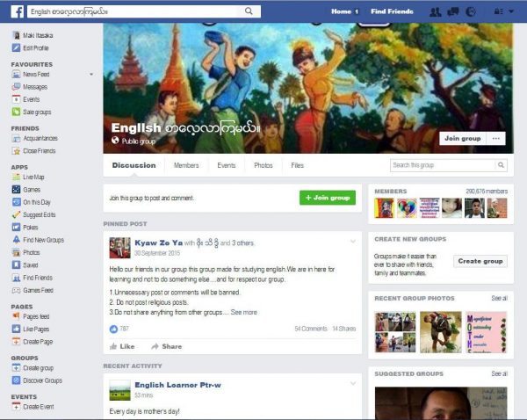The height and width of the screenshot is (420, 527).
Task: Click See all for recent group photos
Action: pyautogui.click(x=500, y=298)
